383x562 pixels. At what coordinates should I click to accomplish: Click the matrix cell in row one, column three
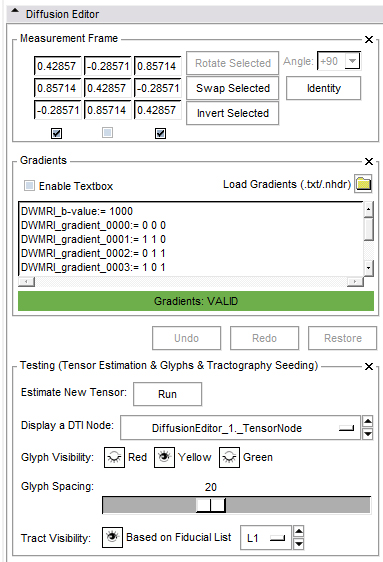click(158, 66)
